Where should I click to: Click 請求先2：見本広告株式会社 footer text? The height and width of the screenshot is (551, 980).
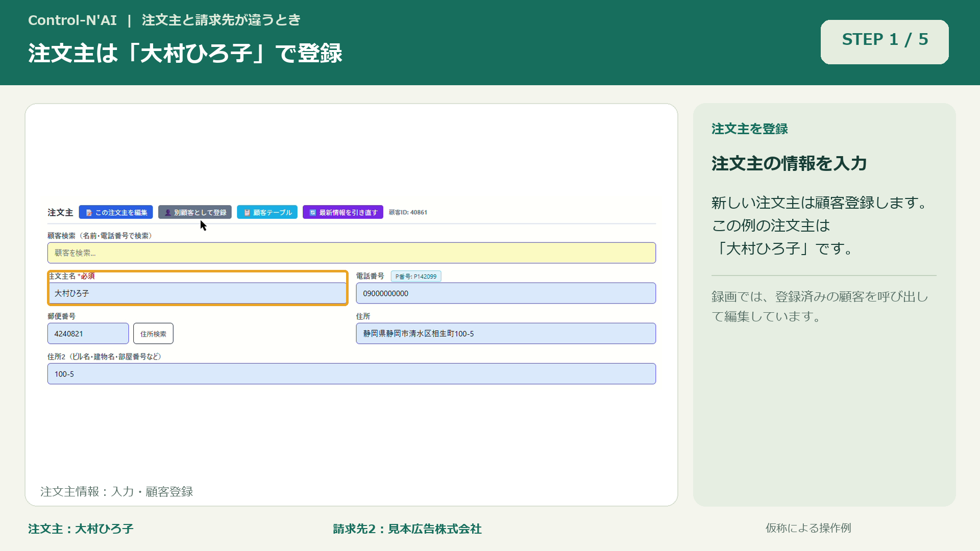(x=407, y=529)
